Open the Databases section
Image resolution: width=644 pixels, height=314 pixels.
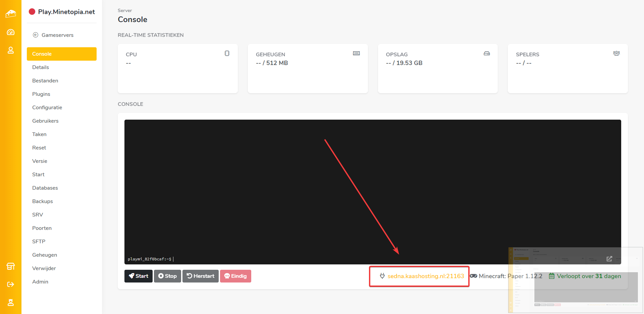coord(45,188)
